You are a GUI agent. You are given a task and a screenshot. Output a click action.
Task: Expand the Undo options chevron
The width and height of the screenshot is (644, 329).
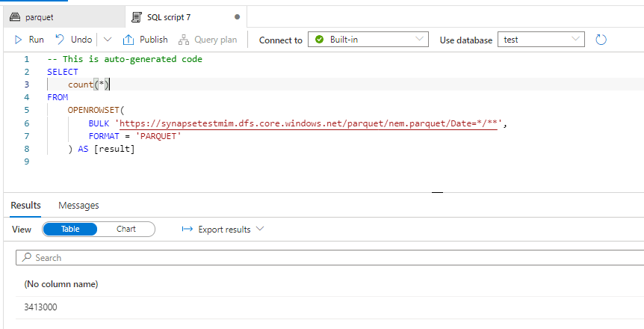coord(108,40)
